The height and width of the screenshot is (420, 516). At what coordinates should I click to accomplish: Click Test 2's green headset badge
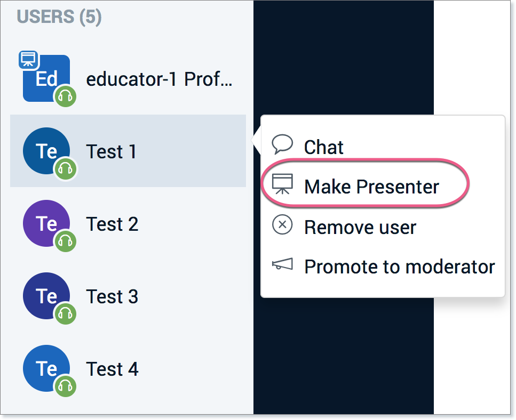(66, 241)
